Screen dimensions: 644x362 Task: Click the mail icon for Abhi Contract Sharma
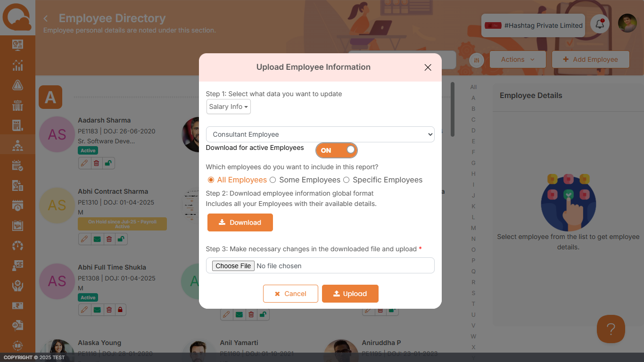(x=97, y=239)
